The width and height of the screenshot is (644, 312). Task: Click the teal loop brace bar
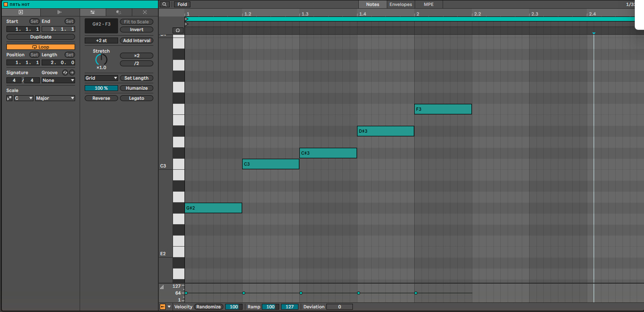coord(410,19)
